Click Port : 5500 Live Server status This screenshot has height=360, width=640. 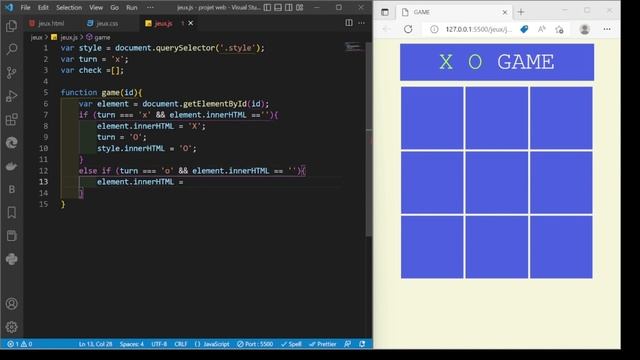(255, 344)
